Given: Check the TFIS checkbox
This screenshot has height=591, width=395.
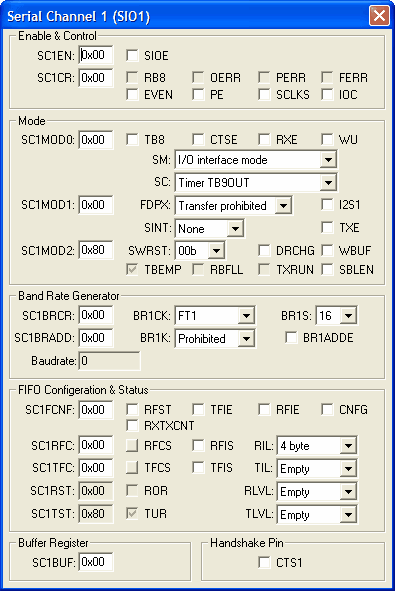Looking at the screenshot, I should click(x=198, y=468).
